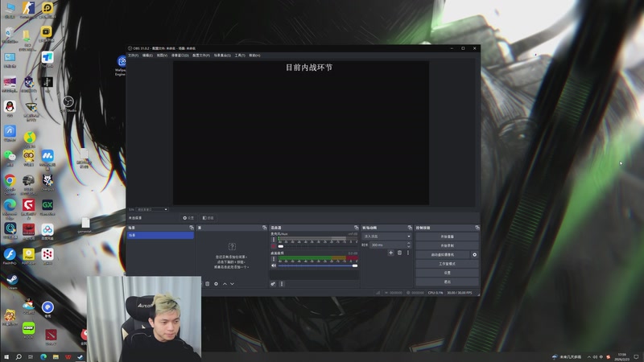Open taskbar search magnifier
Viewport: 644px width, 362px height.
pyautogui.click(x=19, y=357)
